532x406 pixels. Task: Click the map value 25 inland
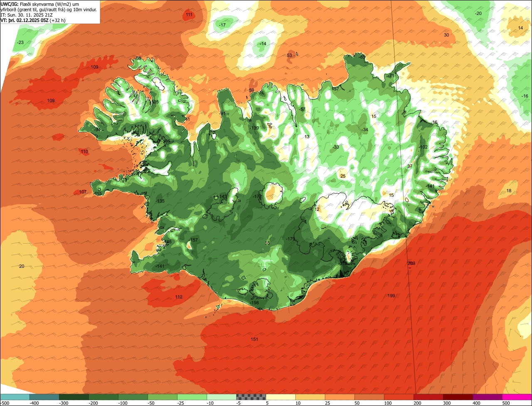(343, 176)
